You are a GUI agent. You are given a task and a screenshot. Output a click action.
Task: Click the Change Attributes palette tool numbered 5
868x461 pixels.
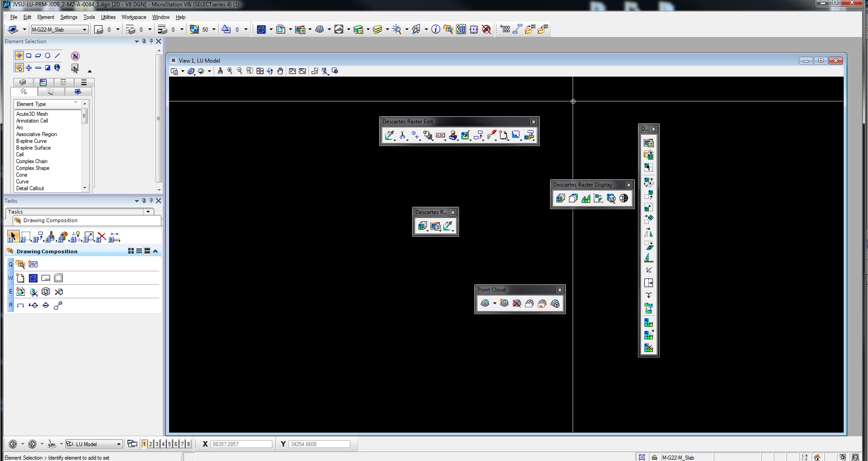tap(63, 237)
